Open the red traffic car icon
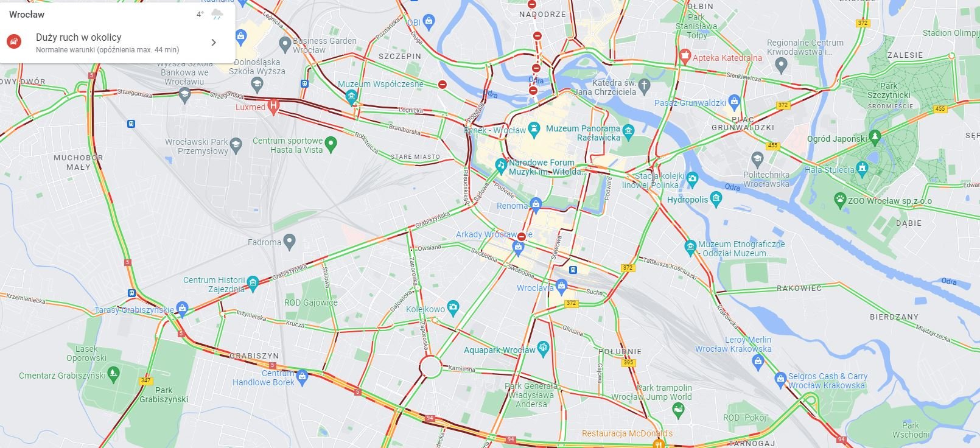The width and height of the screenshot is (980, 448). tap(14, 41)
